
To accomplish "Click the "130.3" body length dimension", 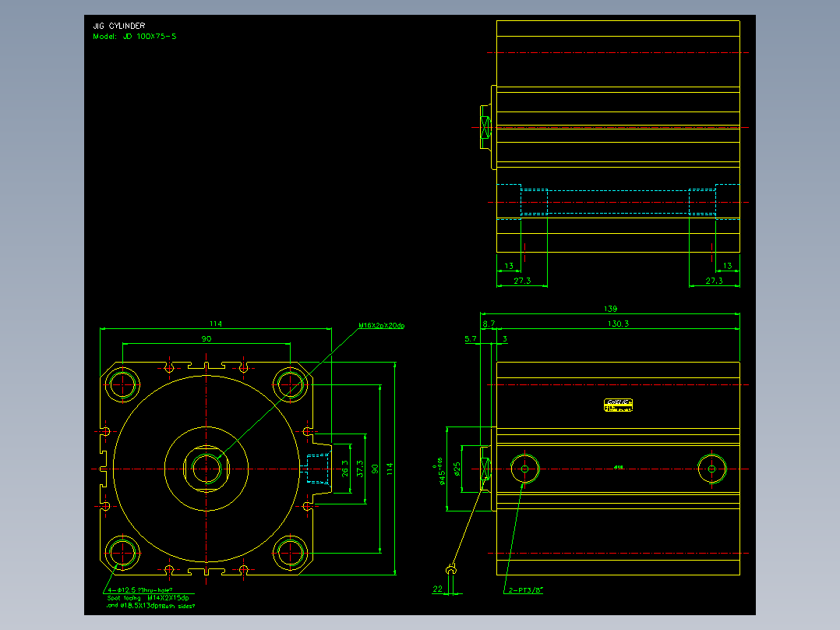I will [618, 324].
